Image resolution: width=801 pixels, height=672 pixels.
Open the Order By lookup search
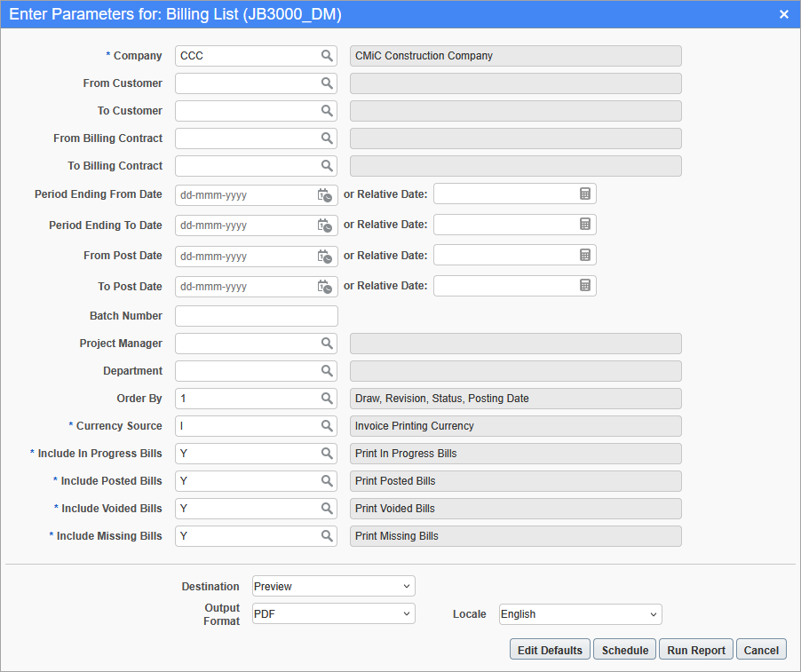(x=328, y=398)
